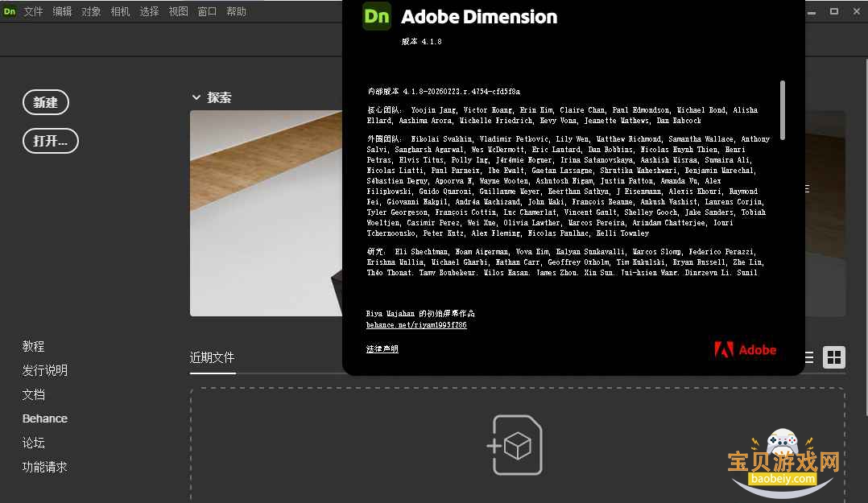Open the 教程 link
This screenshot has height=503, width=868.
(x=33, y=346)
